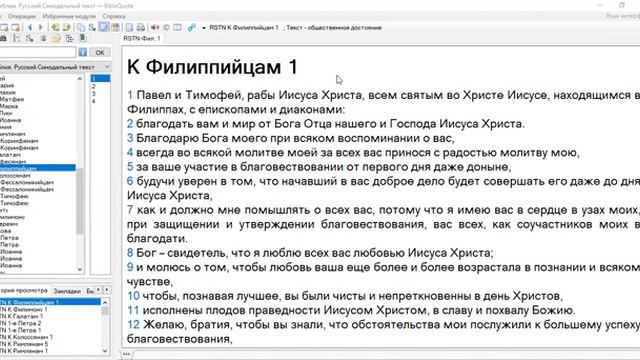
Task: Click the magnifier icon in the side toolbar
Action: [29, 38]
